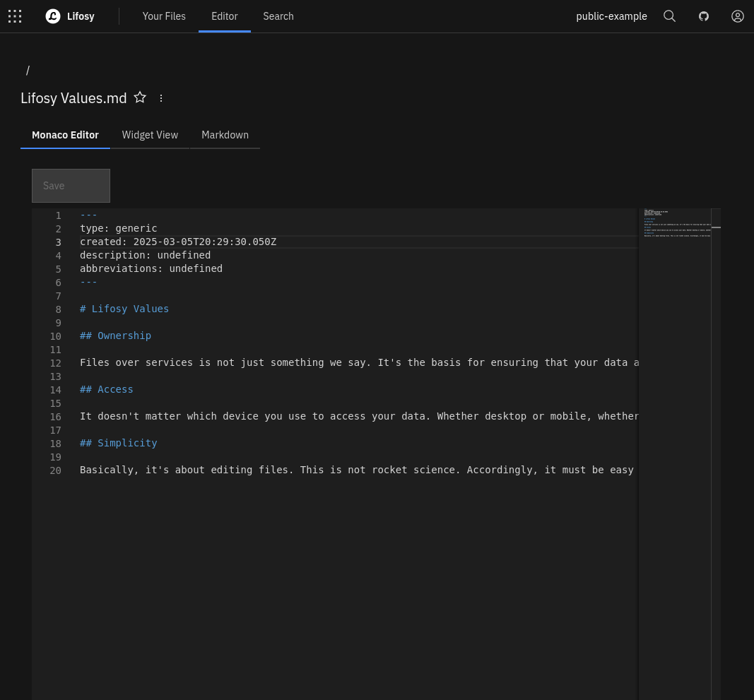Open the Your Files page
Image resolution: width=754 pixels, height=700 pixels.
click(x=164, y=16)
